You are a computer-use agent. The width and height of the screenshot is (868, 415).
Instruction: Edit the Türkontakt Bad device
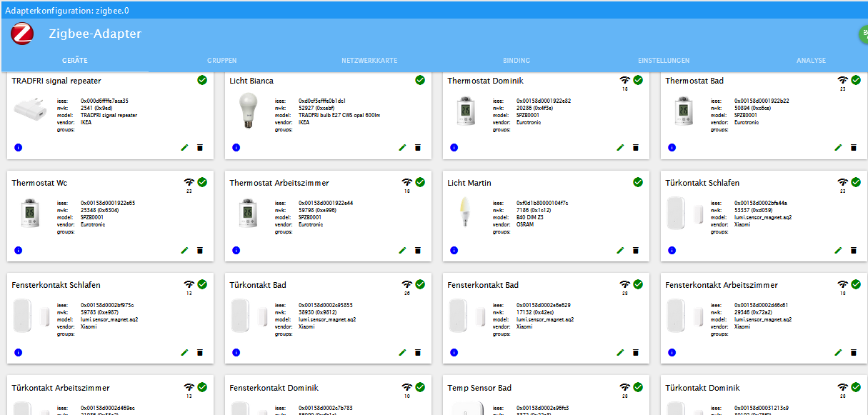point(402,352)
